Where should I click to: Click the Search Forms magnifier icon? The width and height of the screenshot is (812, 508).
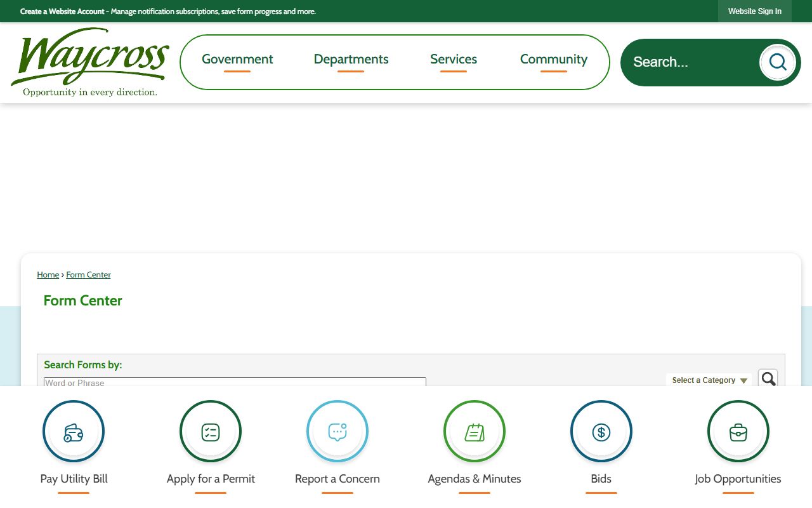[768, 379]
